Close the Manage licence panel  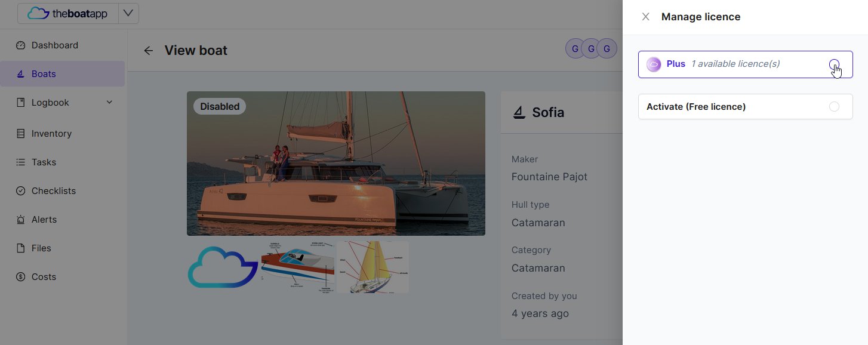click(645, 17)
